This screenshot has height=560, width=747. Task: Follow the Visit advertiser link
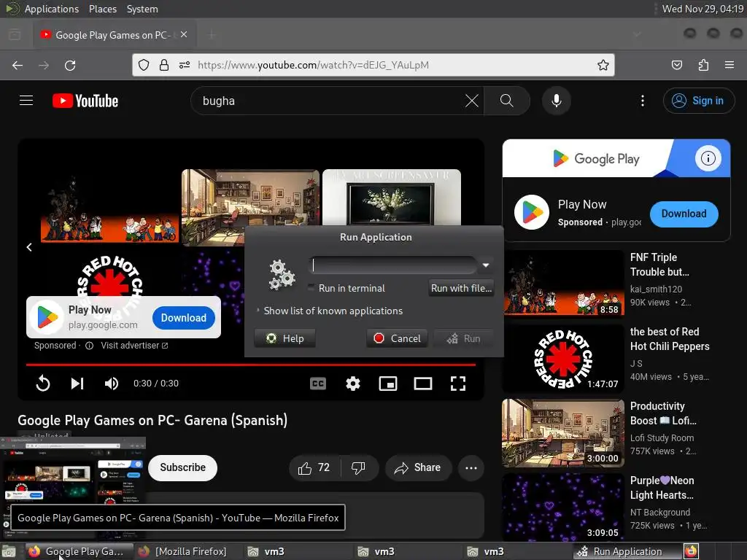point(134,345)
